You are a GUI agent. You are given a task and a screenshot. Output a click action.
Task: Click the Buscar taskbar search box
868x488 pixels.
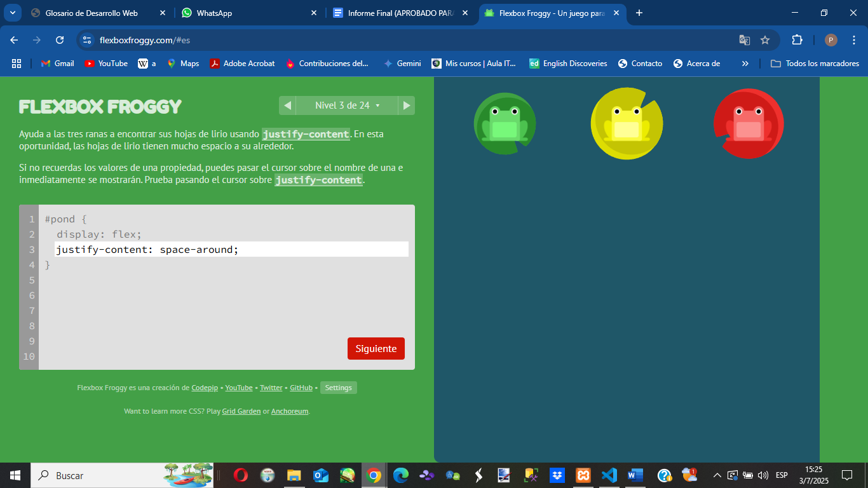click(x=122, y=475)
